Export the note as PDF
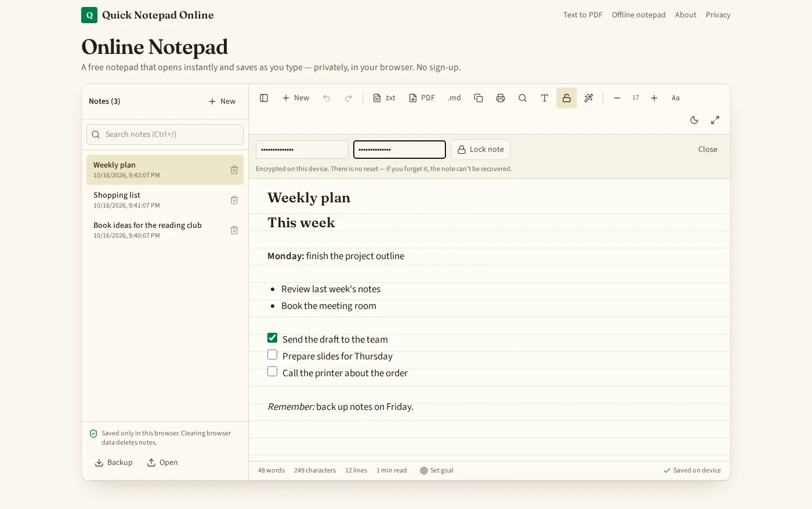812x509 pixels. coord(422,98)
